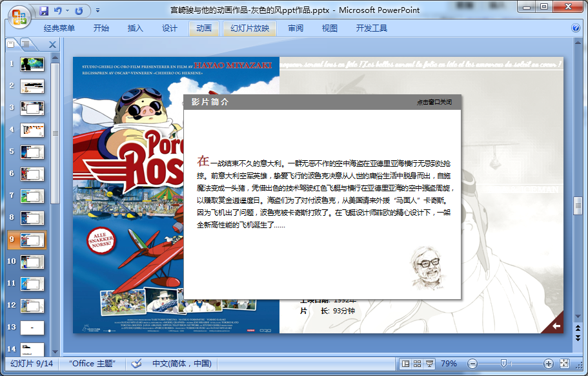Customize the Quick Access Toolbar dropdown
588x376 pixels.
[97, 11]
